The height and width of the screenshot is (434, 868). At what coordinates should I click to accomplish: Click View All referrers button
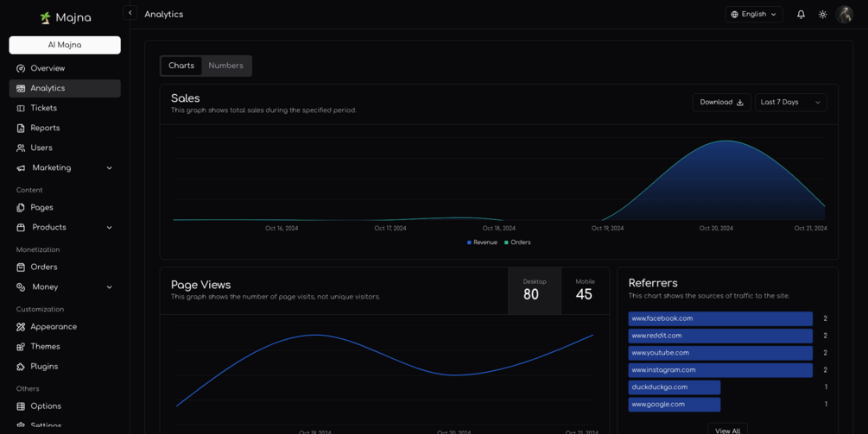[727, 430]
